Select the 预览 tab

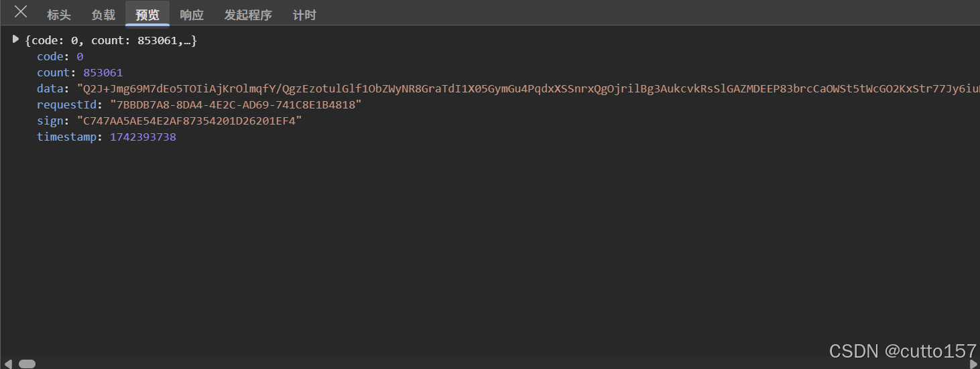click(147, 15)
